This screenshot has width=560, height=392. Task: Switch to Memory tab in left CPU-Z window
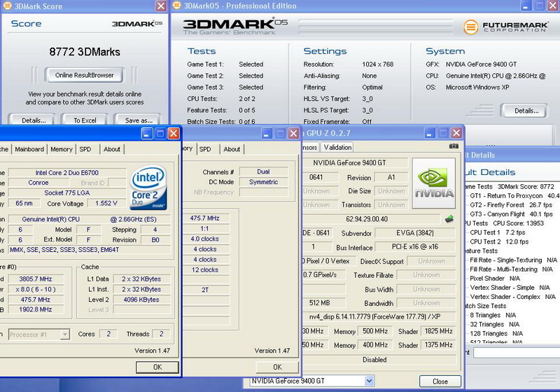click(61, 149)
